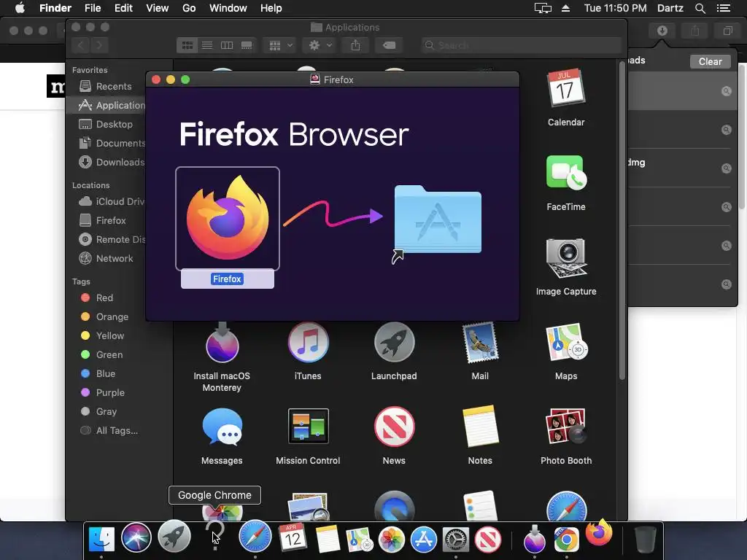The width and height of the screenshot is (747, 560).
Task: Switch Finder to list view
Action: 207,45
